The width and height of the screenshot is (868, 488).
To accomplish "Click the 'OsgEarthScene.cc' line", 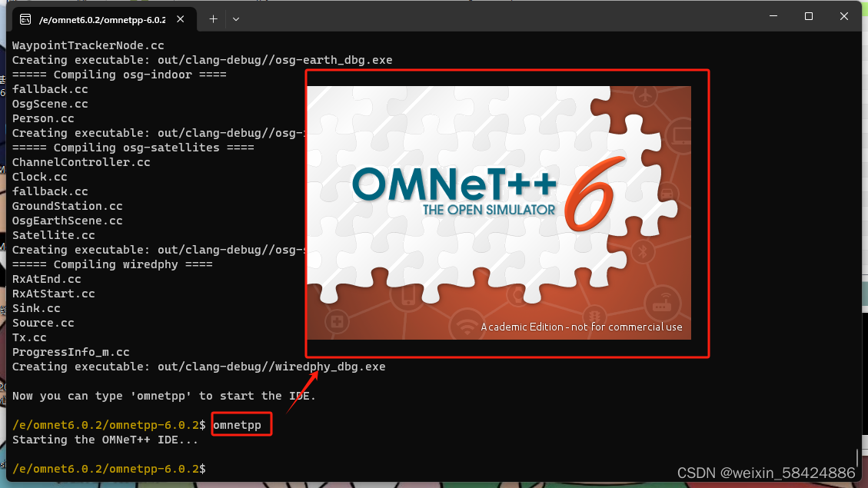I will click(68, 221).
